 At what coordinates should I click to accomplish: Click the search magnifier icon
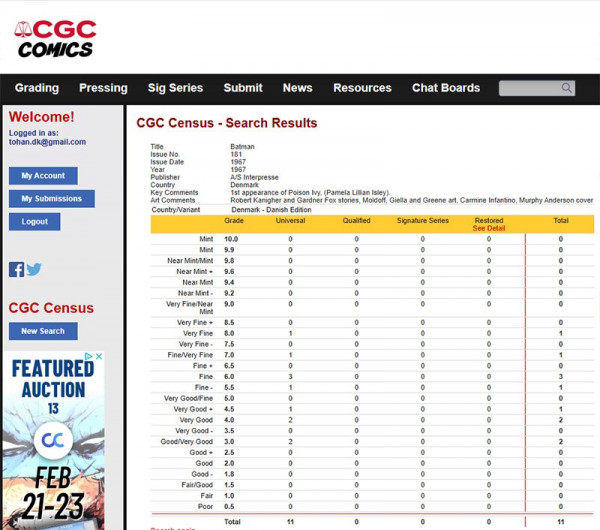pos(567,88)
